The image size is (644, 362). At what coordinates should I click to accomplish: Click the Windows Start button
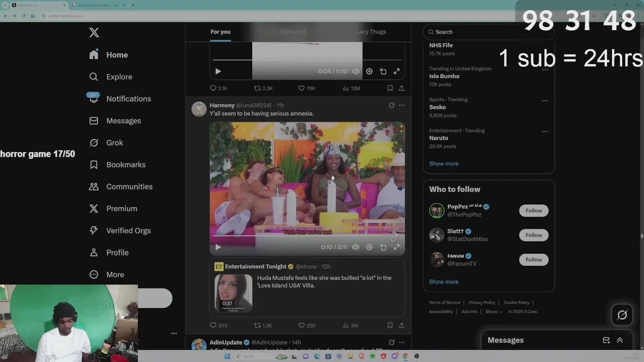pos(227,356)
